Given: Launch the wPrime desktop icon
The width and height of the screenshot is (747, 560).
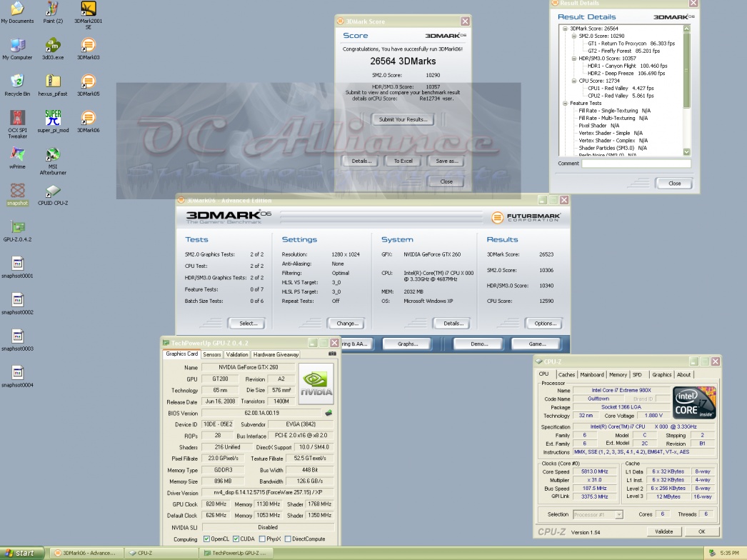Looking at the screenshot, I should [18, 154].
